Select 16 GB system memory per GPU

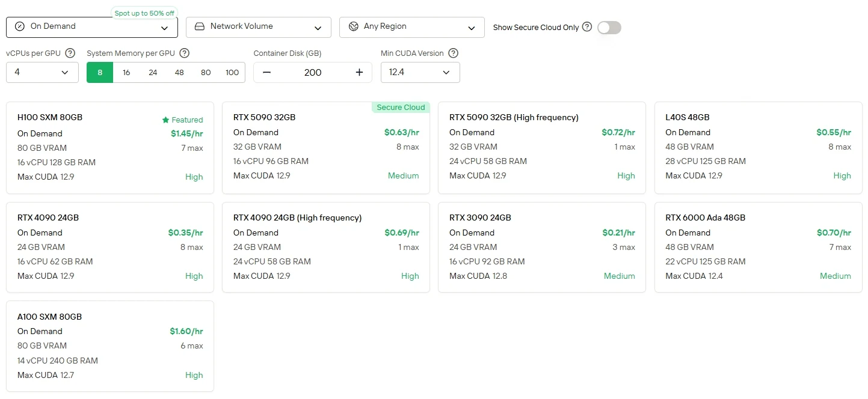(126, 72)
